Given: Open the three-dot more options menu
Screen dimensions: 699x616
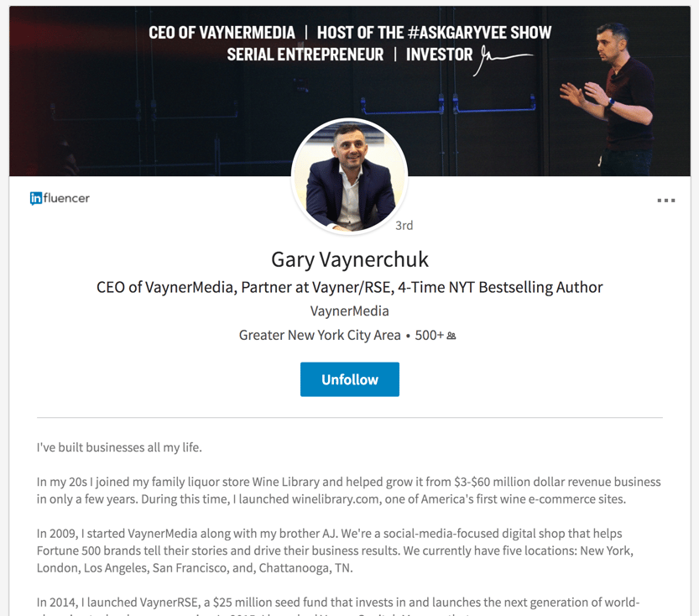Looking at the screenshot, I should pos(666,201).
